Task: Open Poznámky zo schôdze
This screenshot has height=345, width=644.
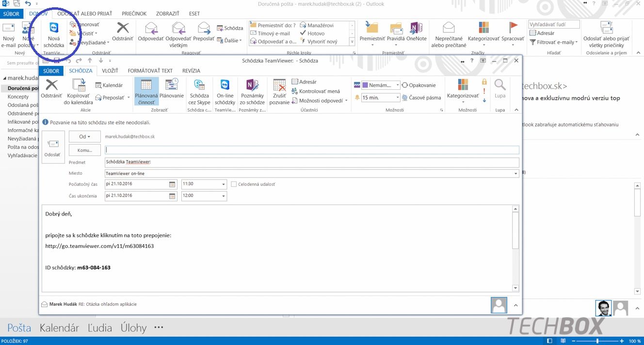Action: pyautogui.click(x=252, y=92)
